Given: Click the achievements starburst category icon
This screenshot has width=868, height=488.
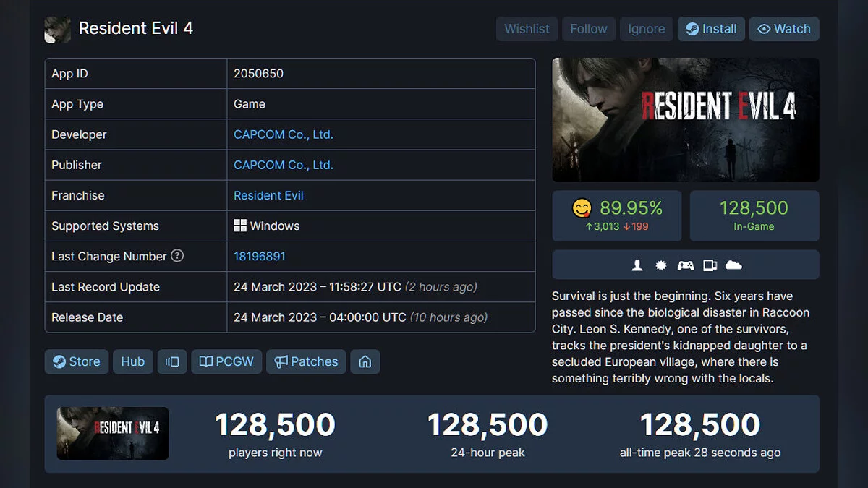Looking at the screenshot, I should tap(660, 265).
